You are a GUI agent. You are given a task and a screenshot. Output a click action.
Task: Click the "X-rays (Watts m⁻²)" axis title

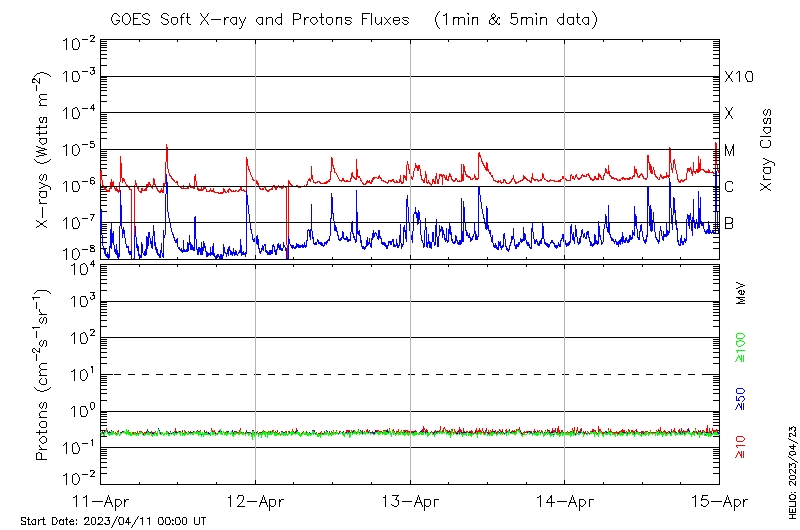(x=42, y=150)
